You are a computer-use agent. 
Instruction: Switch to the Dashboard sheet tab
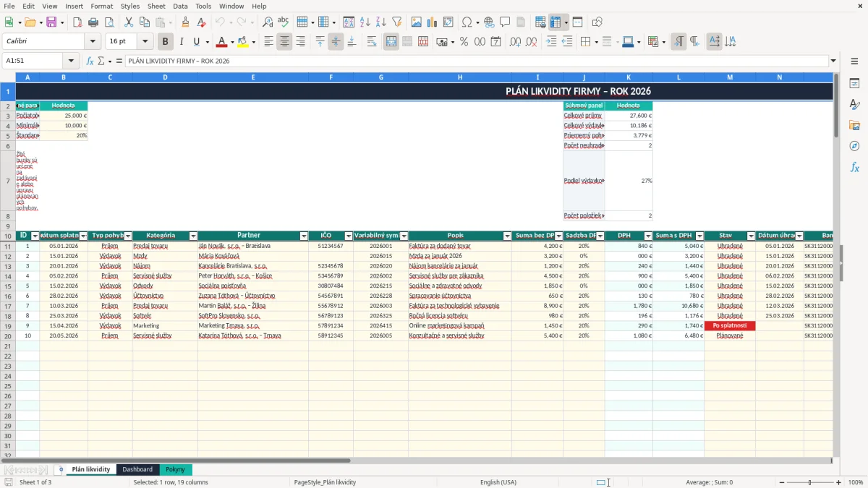point(137,469)
